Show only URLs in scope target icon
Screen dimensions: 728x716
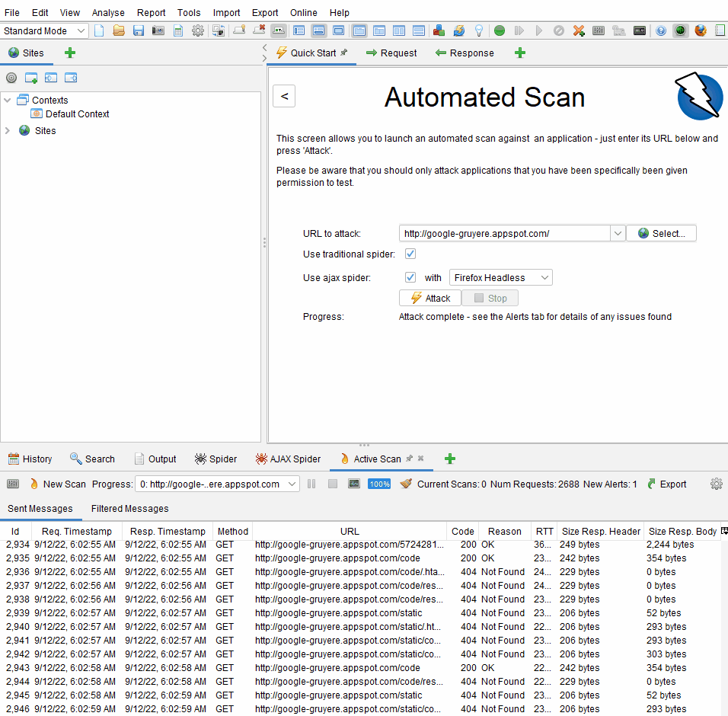(11, 78)
